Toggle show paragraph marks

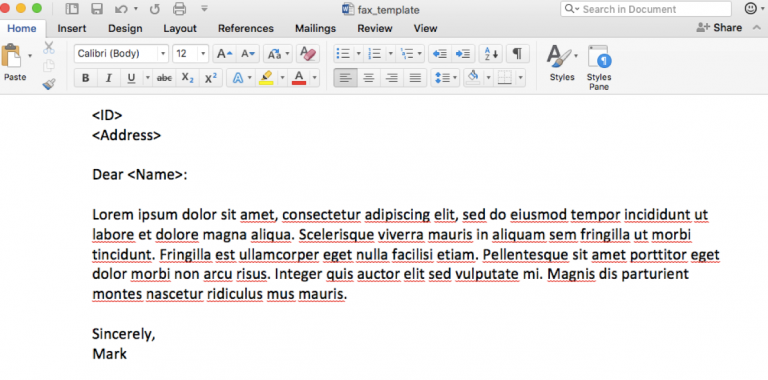(x=517, y=53)
